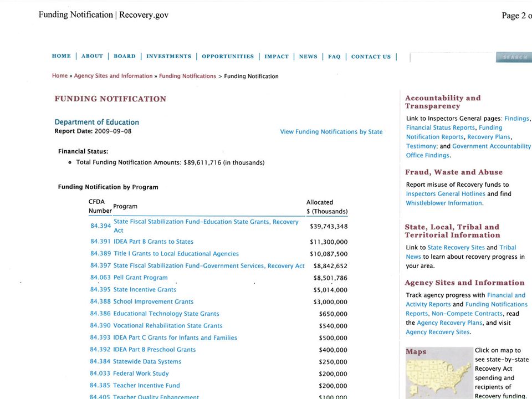
Task: Select the Total Funding Notification Amounts line
Action: point(170,162)
